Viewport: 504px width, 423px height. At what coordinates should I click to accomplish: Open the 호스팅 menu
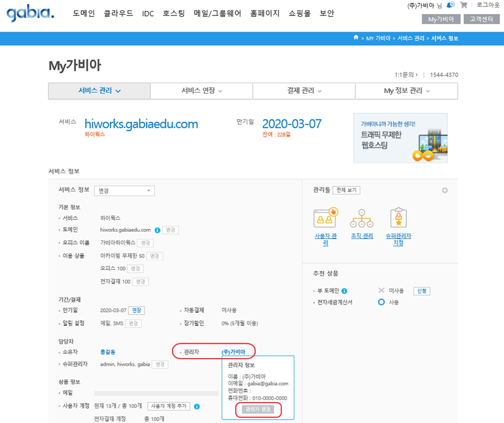(x=174, y=13)
